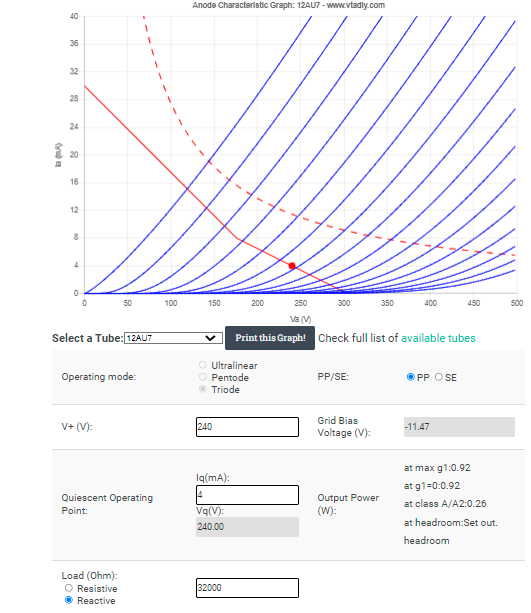Click the Load (Ohm) input field
The width and height of the screenshot is (531, 613).
[247, 588]
